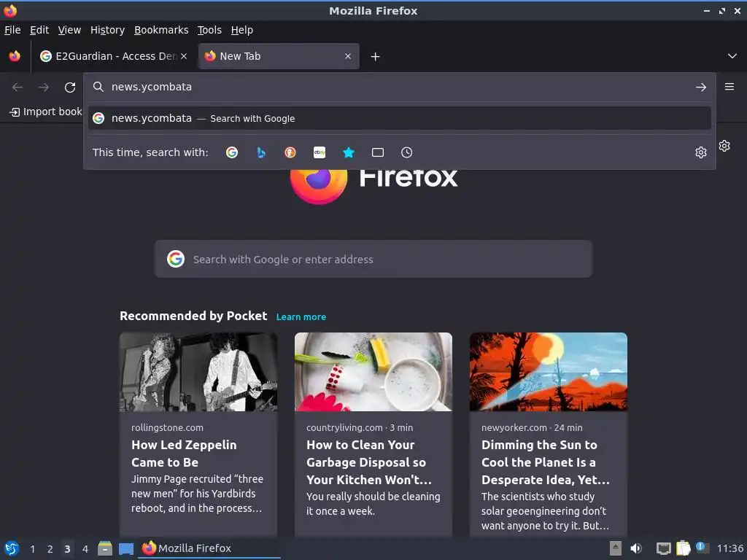Click the clipboard tray icon
This screenshot has width=747, height=560.
pyautogui.click(x=683, y=548)
